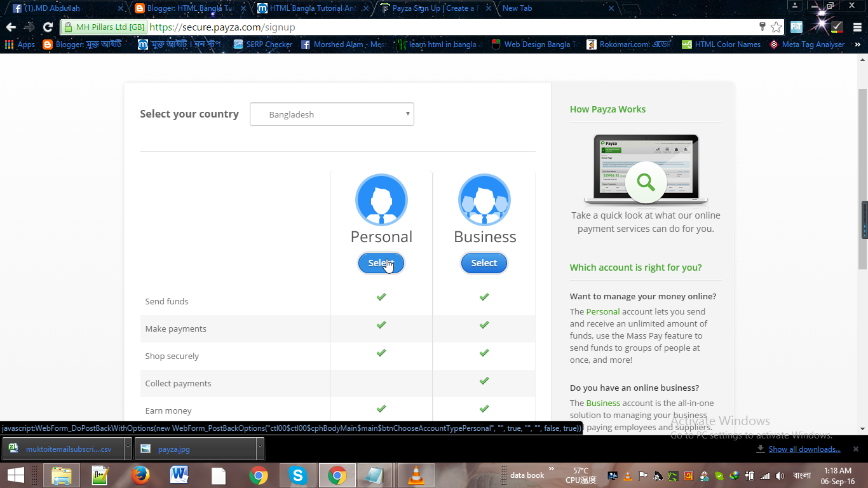Screen dimensions: 868x488
Task: Select the Business account type button
Action: point(484,263)
